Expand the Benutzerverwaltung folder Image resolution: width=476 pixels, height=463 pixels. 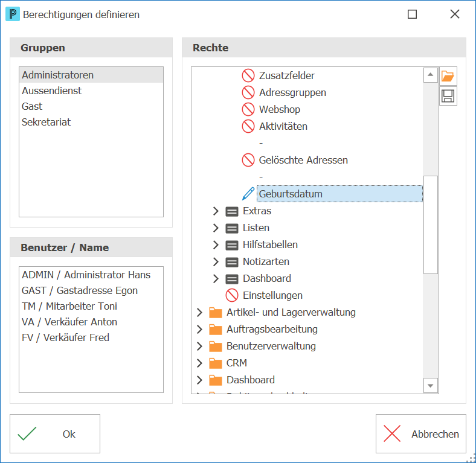tap(199, 346)
